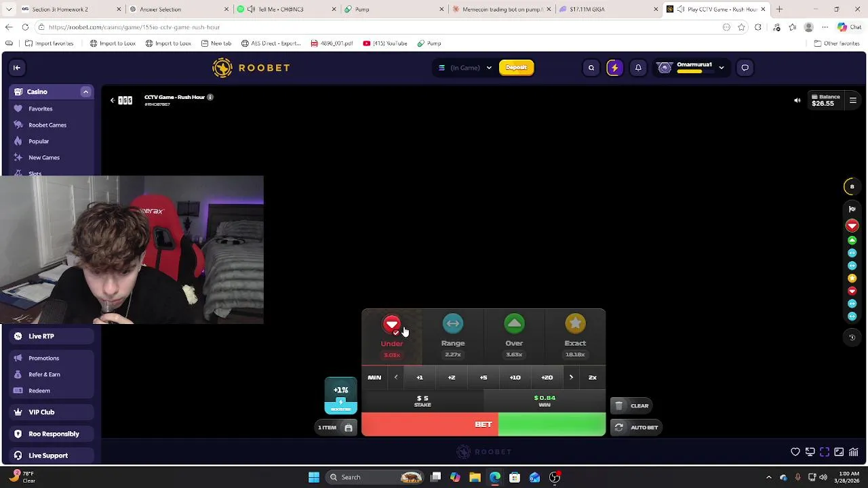Viewport: 868px width, 488px height.
Task: Show previous chip amounts with the left arrow
Action: pos(396,378)
